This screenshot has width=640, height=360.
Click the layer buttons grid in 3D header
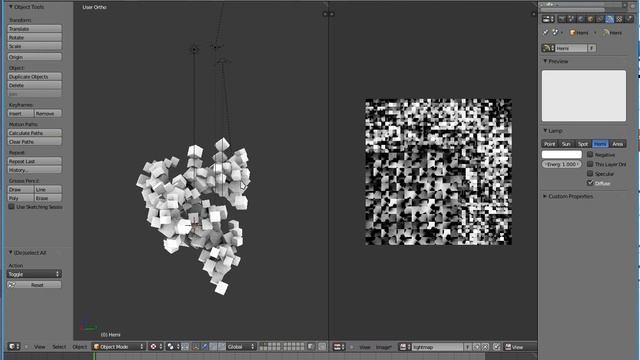click(x=282, y=347)
